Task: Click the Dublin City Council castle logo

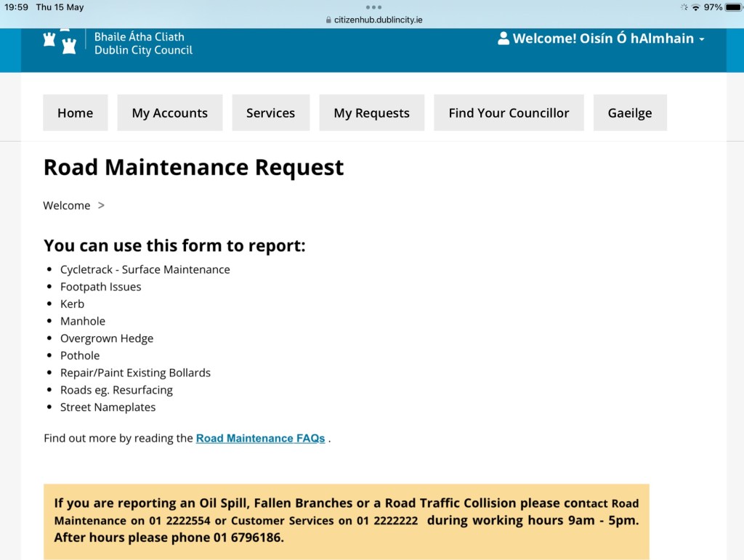Action: [60, 42]
